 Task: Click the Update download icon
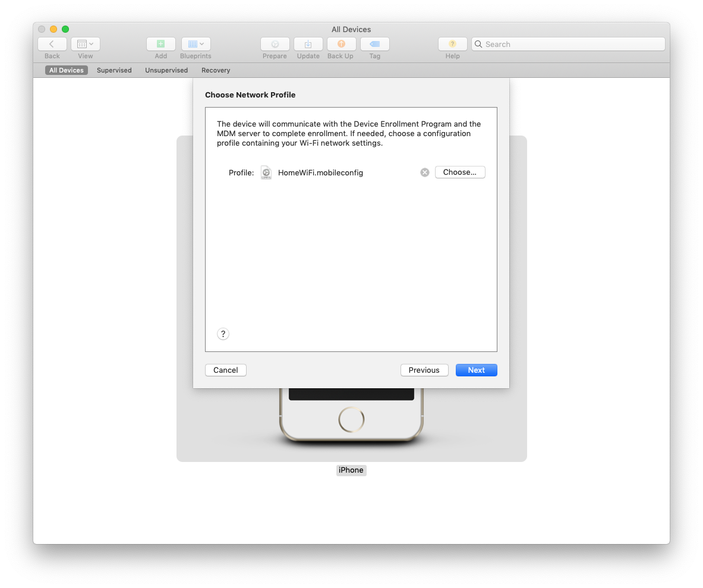(x=308, y=44)
